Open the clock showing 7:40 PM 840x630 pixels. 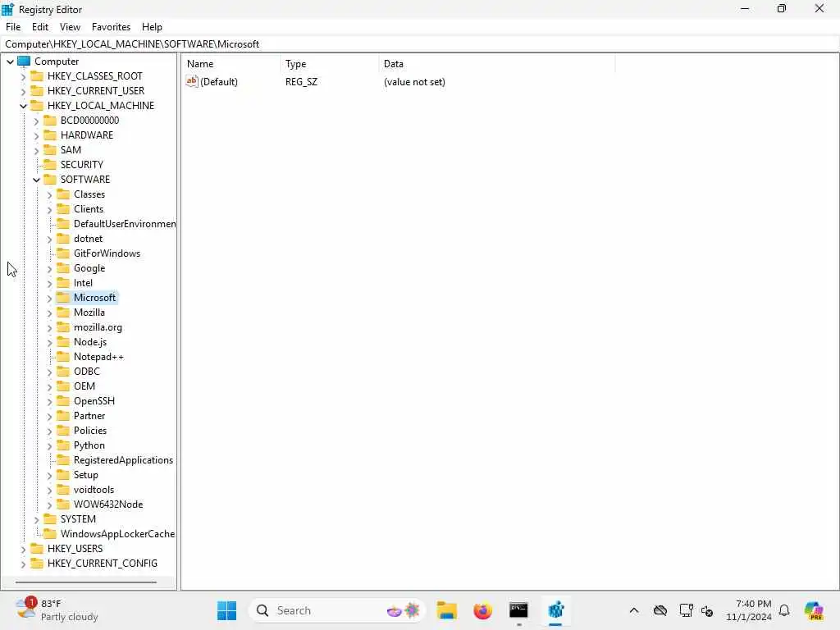[x=748, y=610]
